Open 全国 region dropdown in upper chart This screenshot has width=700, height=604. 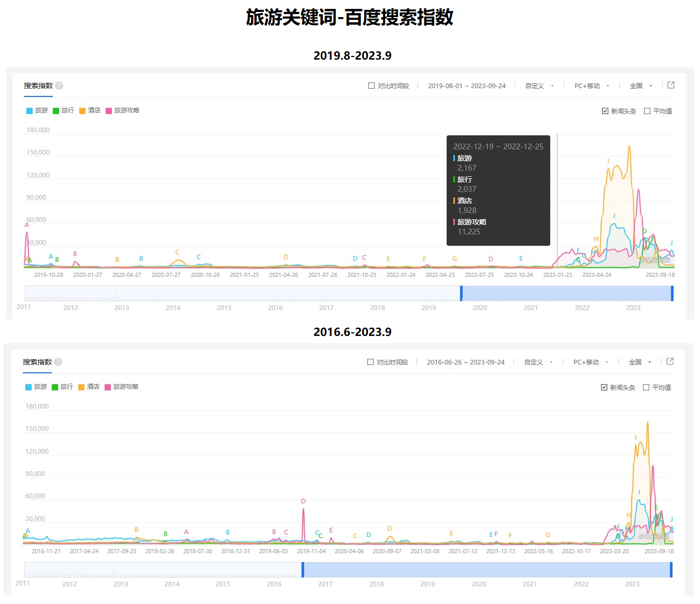click(x=641, y=86)
